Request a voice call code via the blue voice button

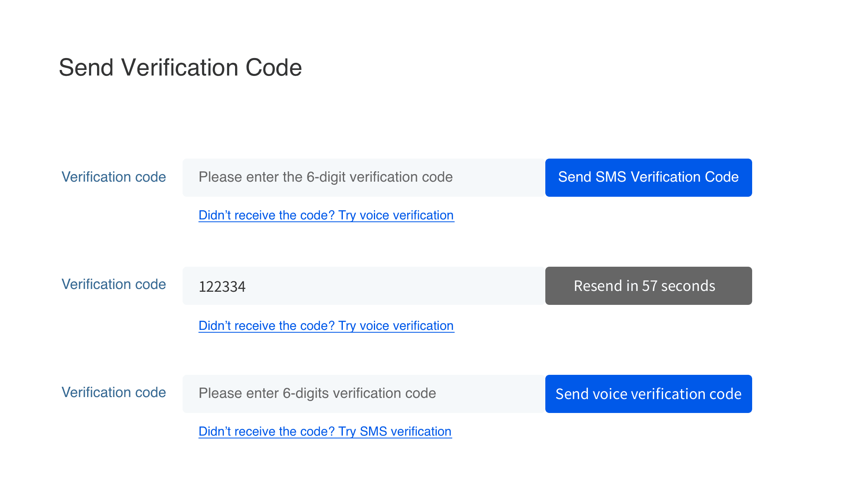tap(648, 394)
